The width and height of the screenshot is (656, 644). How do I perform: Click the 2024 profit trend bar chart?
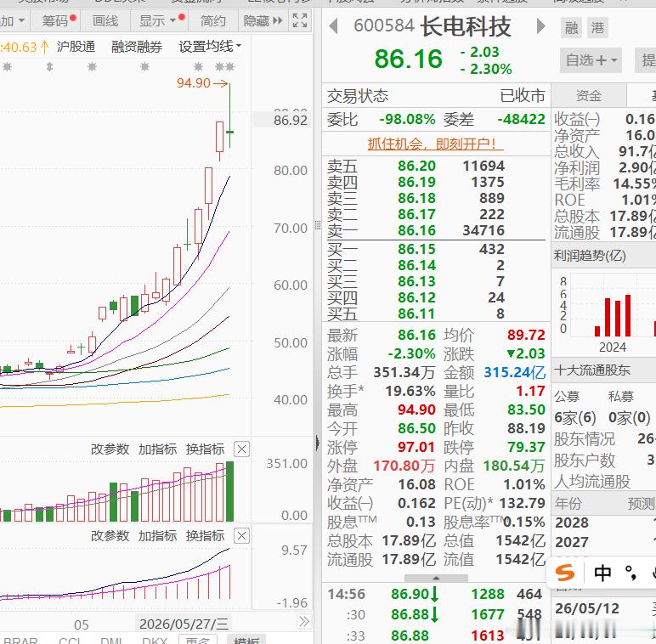[613, 316]
